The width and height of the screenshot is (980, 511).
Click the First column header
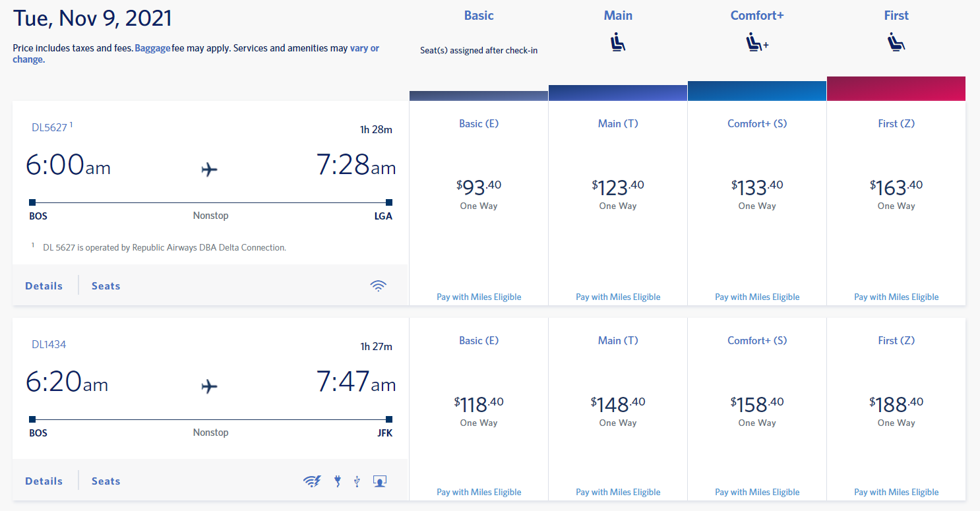coord(896,15)
